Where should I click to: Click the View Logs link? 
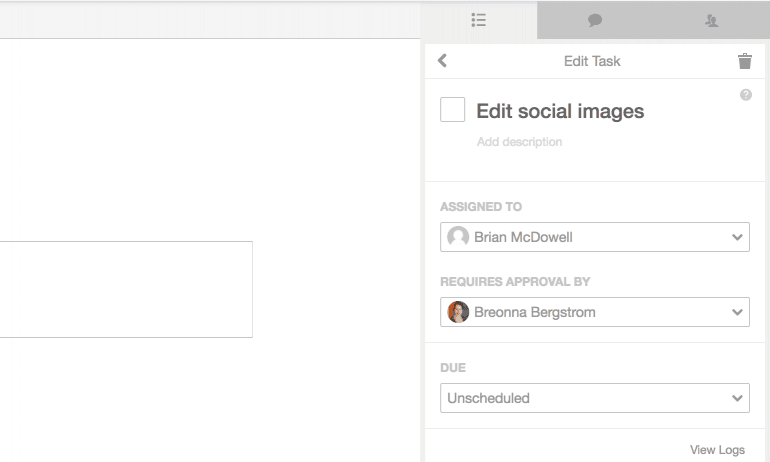coord(717,450)
